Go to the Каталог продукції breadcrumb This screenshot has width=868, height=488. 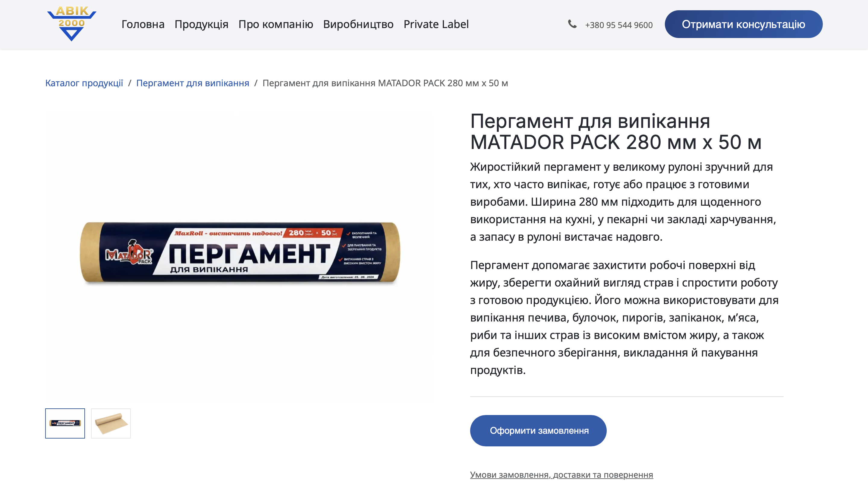[84, 83]
